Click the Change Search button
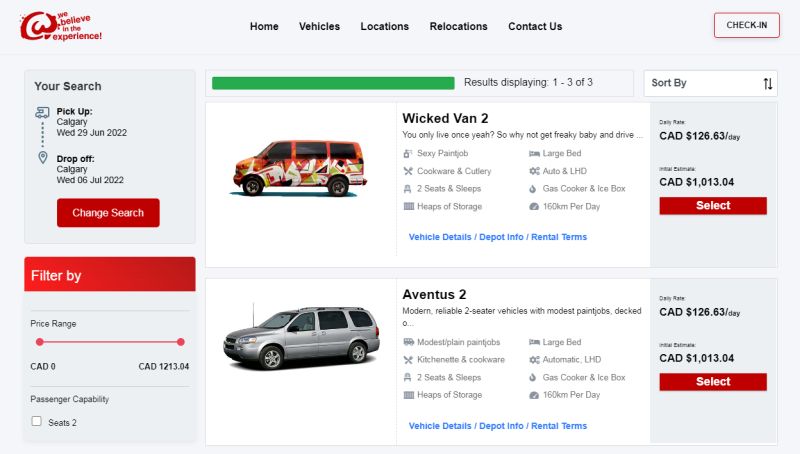The height and width of the screenshot is (454, 800). pos(108,213)
